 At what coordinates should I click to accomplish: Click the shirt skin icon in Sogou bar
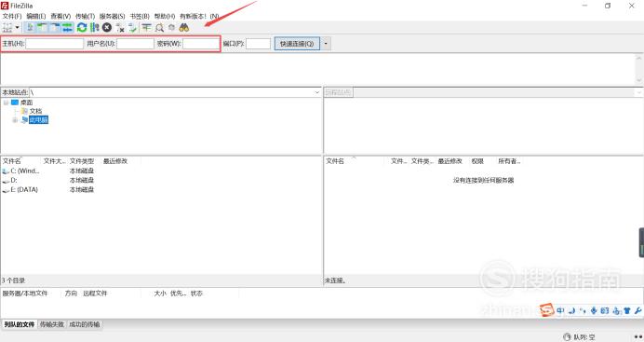(627, 310)
